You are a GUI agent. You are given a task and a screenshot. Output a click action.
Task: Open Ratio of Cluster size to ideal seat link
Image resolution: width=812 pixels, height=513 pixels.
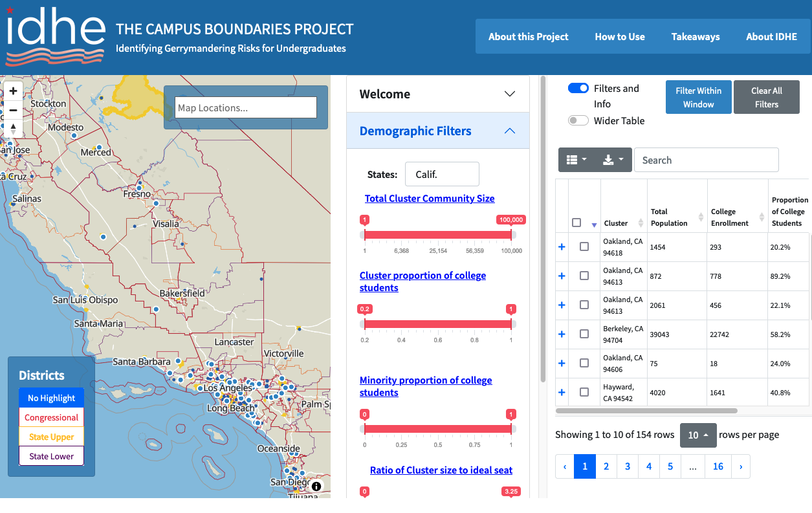pos(441,470)
